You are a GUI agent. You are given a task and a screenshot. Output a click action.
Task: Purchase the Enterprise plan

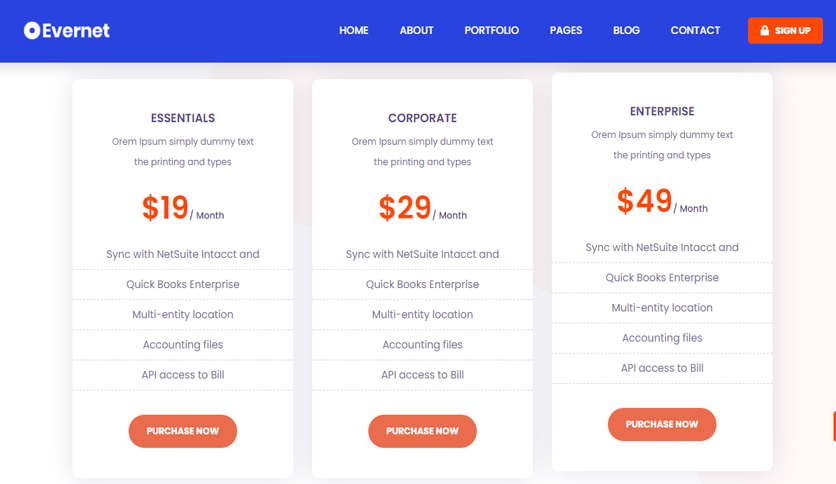(x=662, y=424)
